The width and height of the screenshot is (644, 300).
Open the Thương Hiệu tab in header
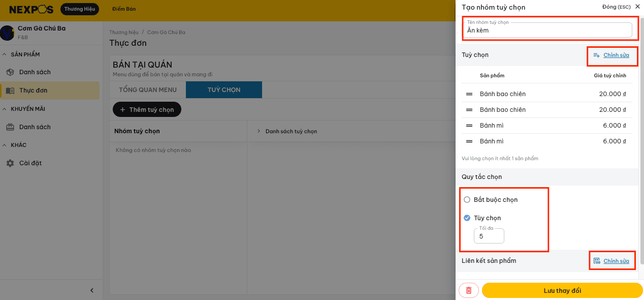80,9
